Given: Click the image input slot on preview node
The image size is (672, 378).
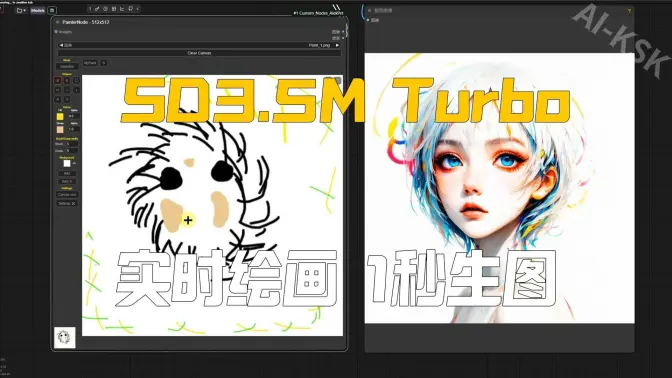Looking at the screenshot, I should (x=368, y=20).
